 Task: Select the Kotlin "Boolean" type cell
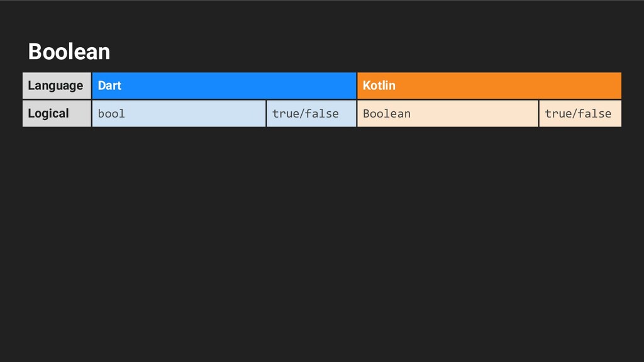point(447,114)
